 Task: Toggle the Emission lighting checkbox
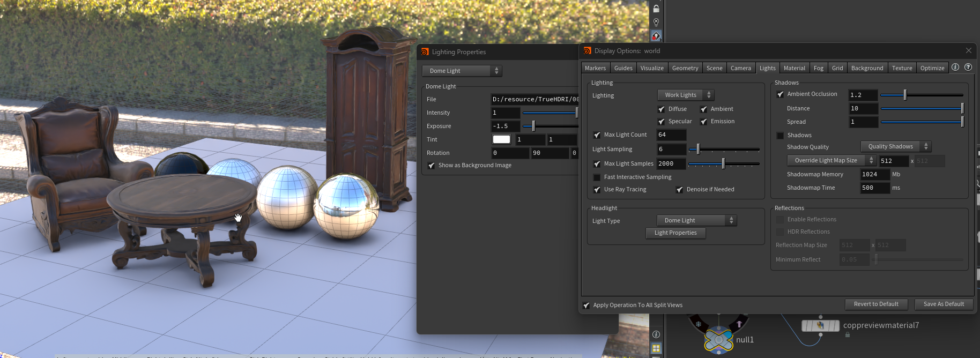(x=704, y=122)
